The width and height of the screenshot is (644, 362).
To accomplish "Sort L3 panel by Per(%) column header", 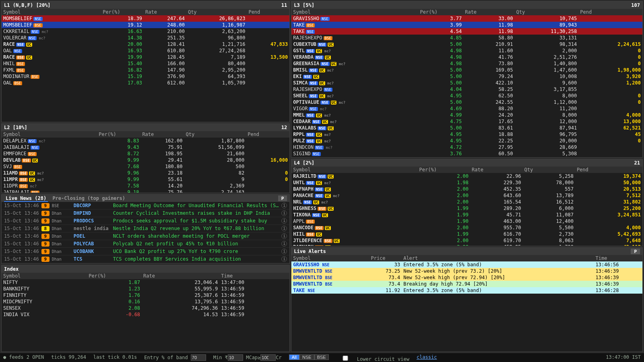I will point(428,12).
